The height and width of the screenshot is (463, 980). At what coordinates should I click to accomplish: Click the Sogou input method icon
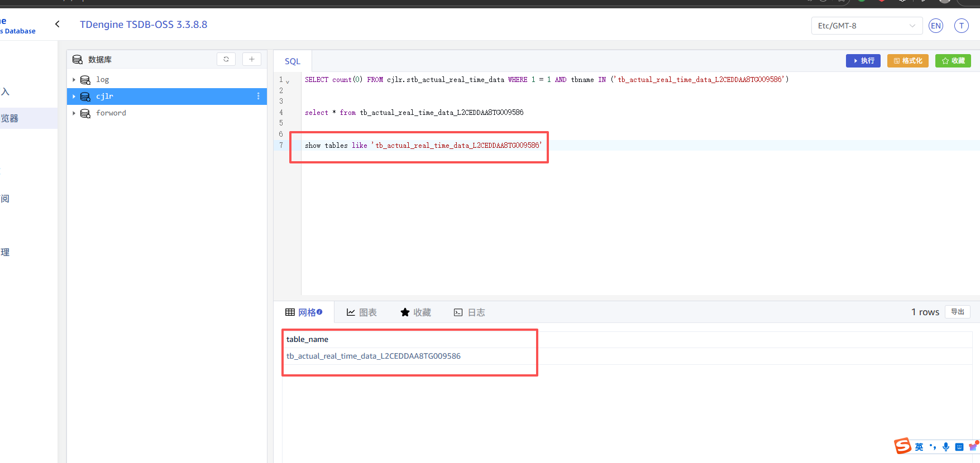(x=902, y=446)
